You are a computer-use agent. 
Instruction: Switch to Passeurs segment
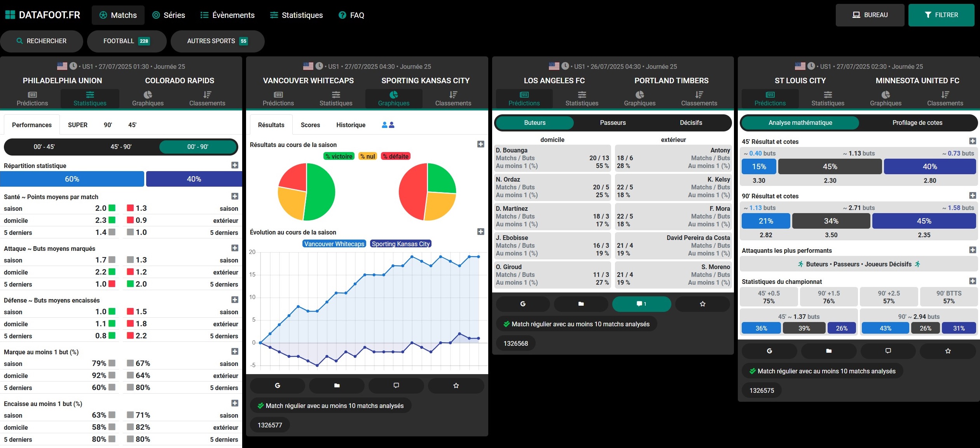pos(613,122)
